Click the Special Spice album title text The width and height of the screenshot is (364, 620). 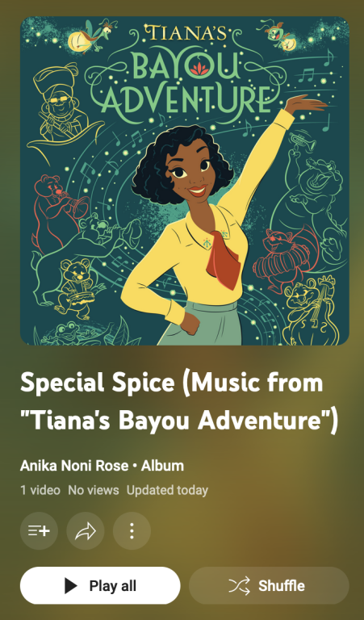point(179,401)
